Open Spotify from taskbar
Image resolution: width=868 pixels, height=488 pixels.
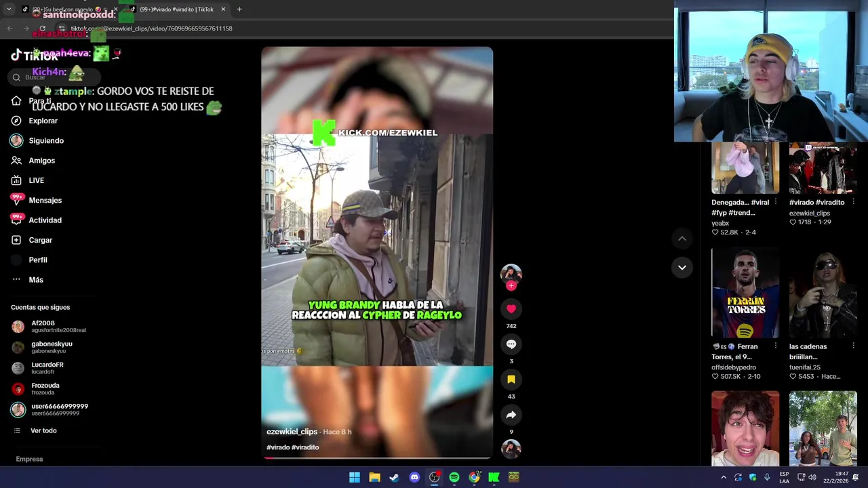click(x=454, y=477)
